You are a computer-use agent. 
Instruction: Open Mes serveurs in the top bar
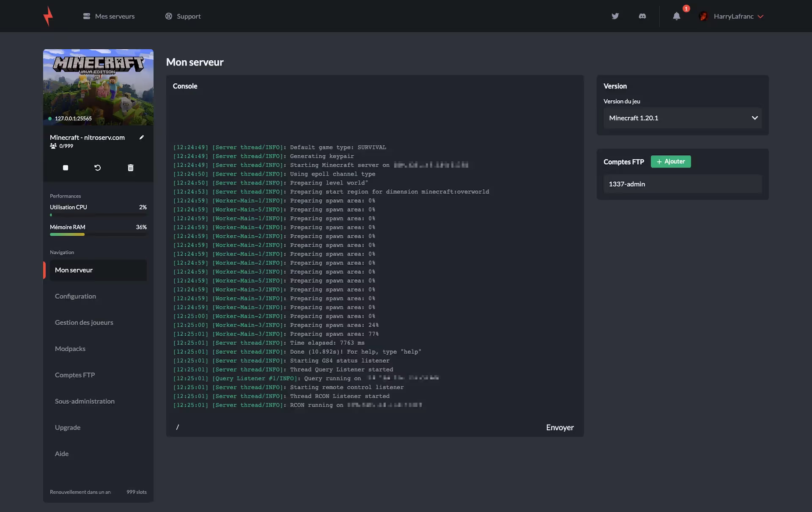(x=109, y=16)
